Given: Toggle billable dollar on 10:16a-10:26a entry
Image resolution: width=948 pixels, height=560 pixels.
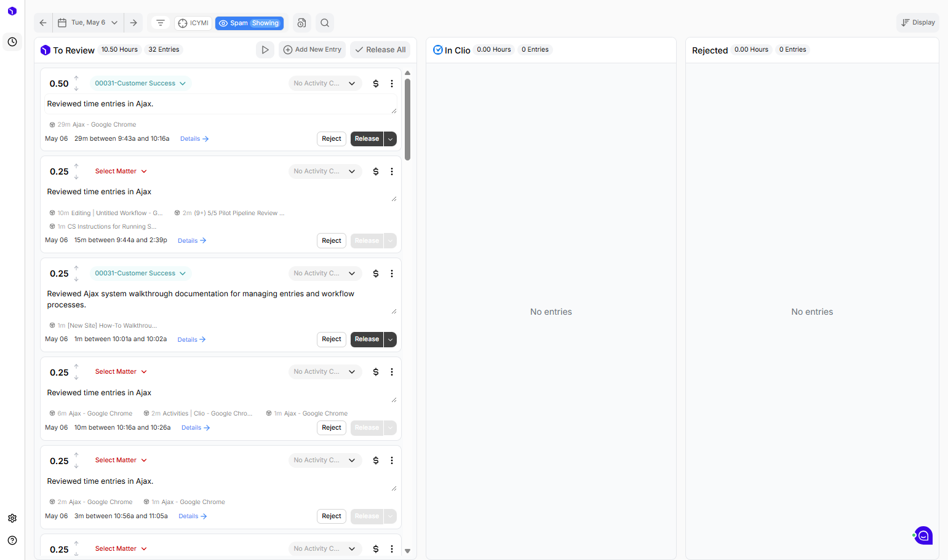Looking at the screenshot, I should [x=376, y=372].
